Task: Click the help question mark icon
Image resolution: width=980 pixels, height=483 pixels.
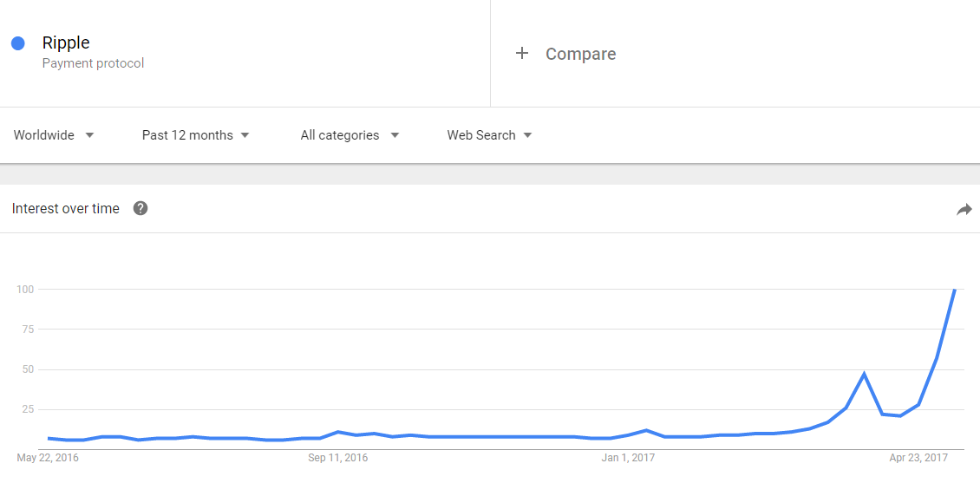Action: click(x=140, y=209)
